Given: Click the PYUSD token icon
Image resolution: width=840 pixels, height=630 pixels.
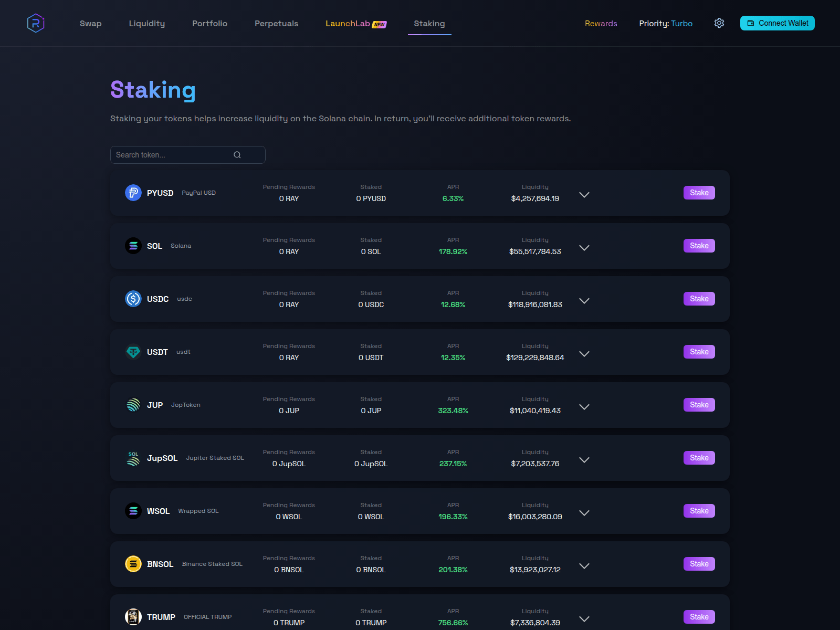Looking at the screenshot, I should [133, 193].
